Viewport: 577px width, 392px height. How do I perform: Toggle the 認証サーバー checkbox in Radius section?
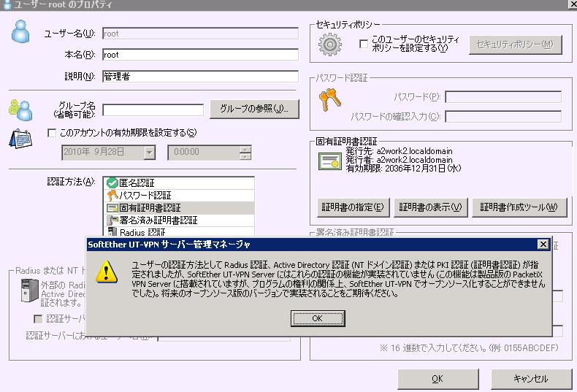[x=37, y=318]
